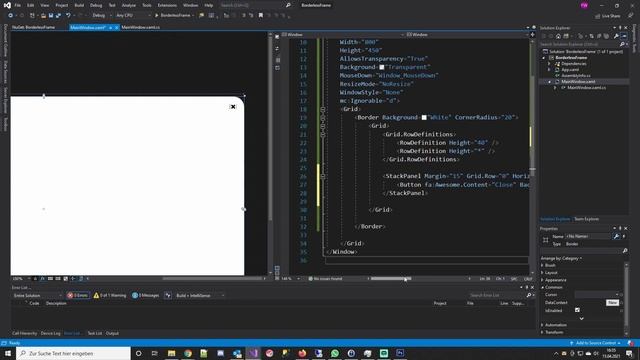Click the New button beside DataContext

coord(613,302)
